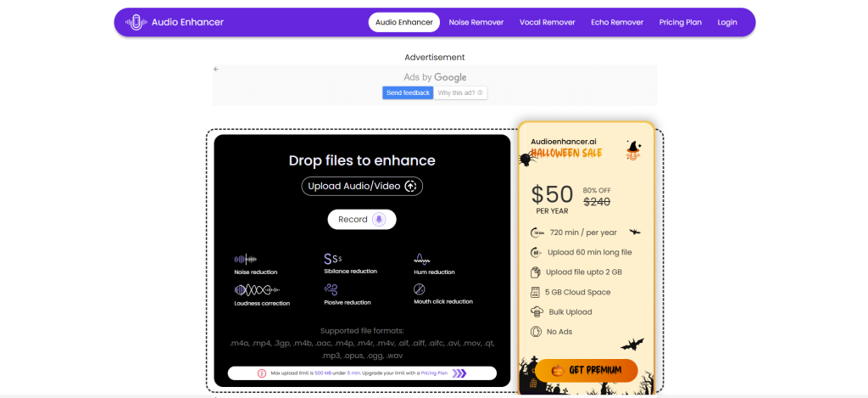Viewport: 868px width, 398px height.
Task: Go to Pricing Plan in navigation bar
Action: tap(680, 22)
